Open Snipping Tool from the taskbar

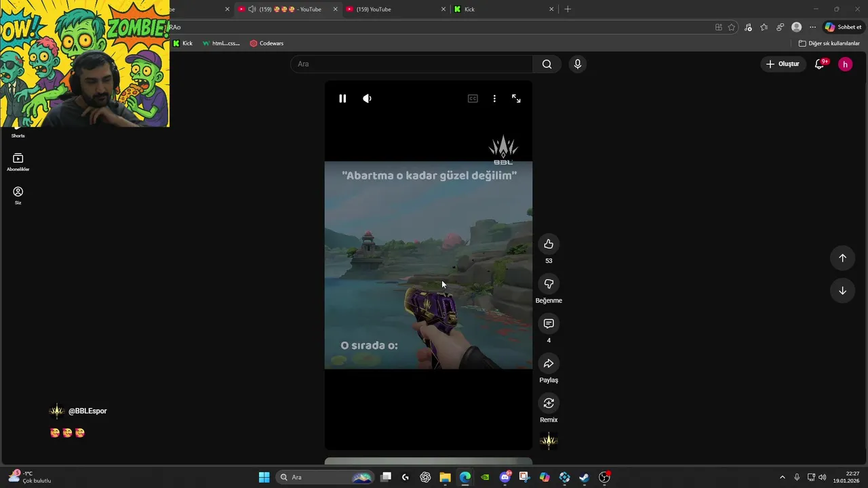[x=524, y=477]
